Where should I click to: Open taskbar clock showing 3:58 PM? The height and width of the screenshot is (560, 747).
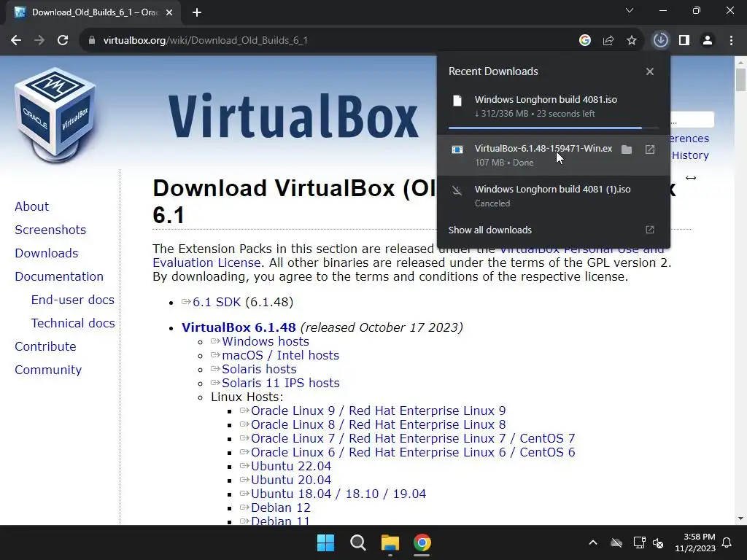(695, 542)
